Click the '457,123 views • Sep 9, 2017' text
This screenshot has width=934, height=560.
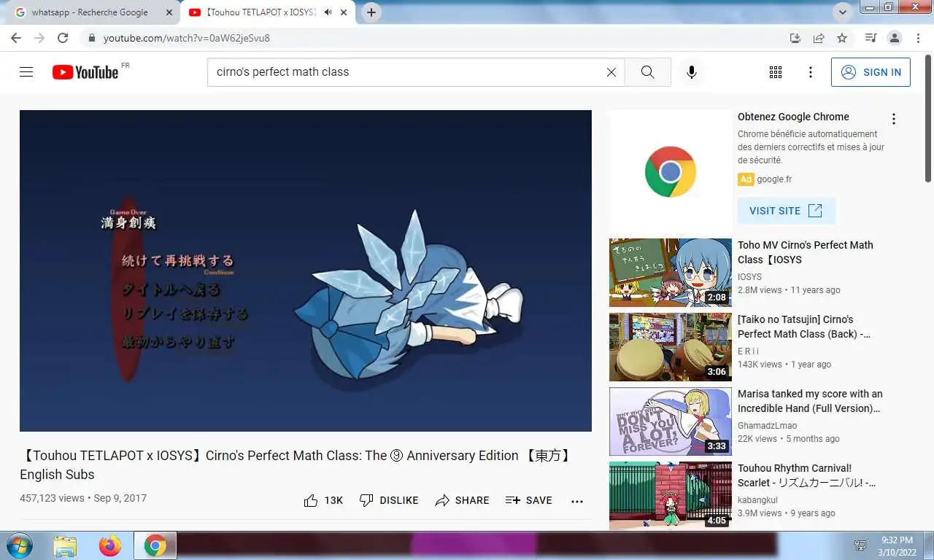point(83,499)
